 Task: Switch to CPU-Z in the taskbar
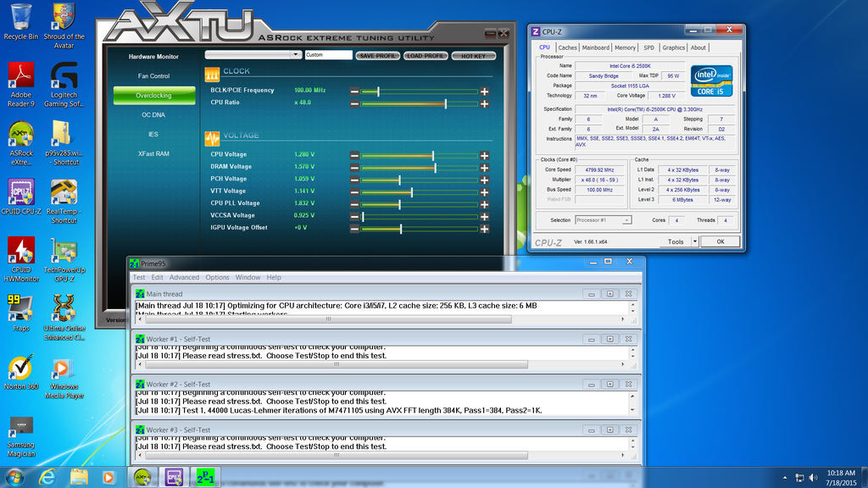[174, 477]
